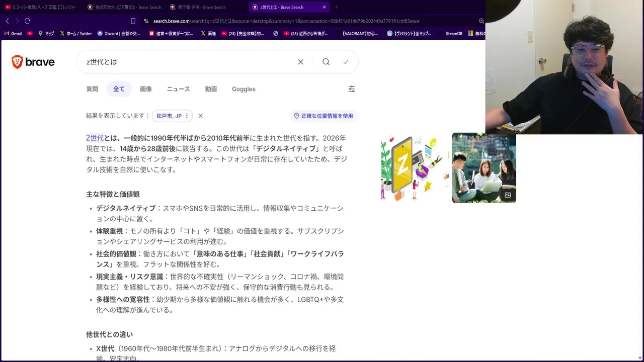Click 正確な位置情報を使用 button
This screenshot has width=644, height=362.
pos(324,116)
